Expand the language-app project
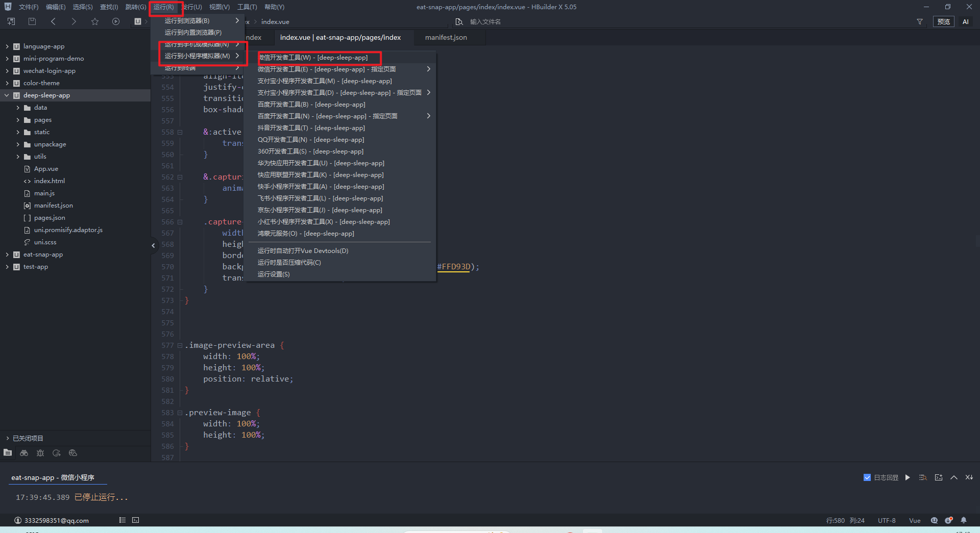 pos(7,46)
